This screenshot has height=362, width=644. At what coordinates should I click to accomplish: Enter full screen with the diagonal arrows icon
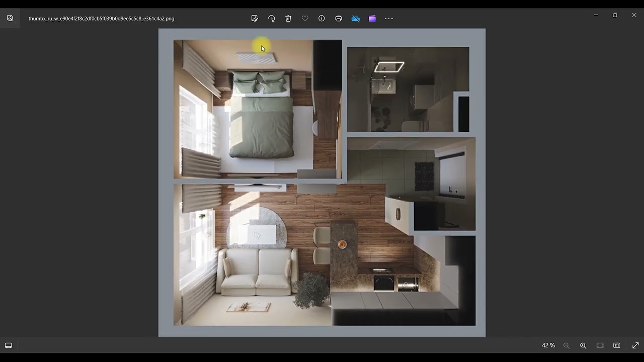click(635, 345)
